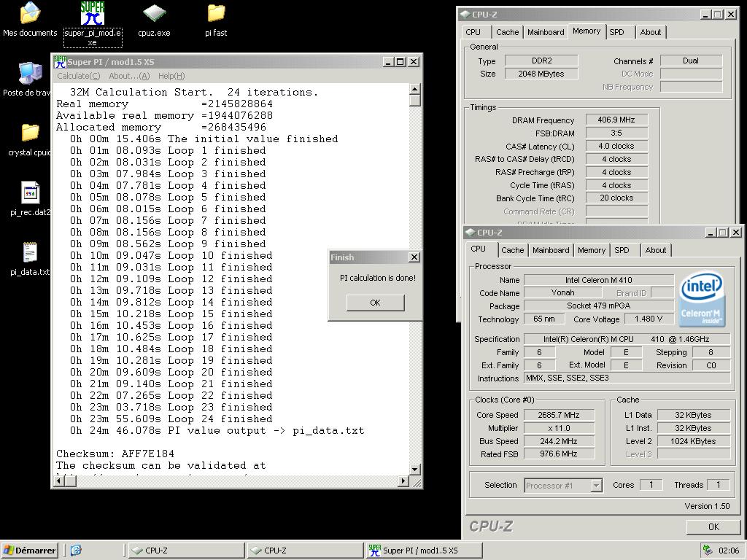747x560 pixels.
Task: Confirm OK in the Finish dialog
Action: 376,303
